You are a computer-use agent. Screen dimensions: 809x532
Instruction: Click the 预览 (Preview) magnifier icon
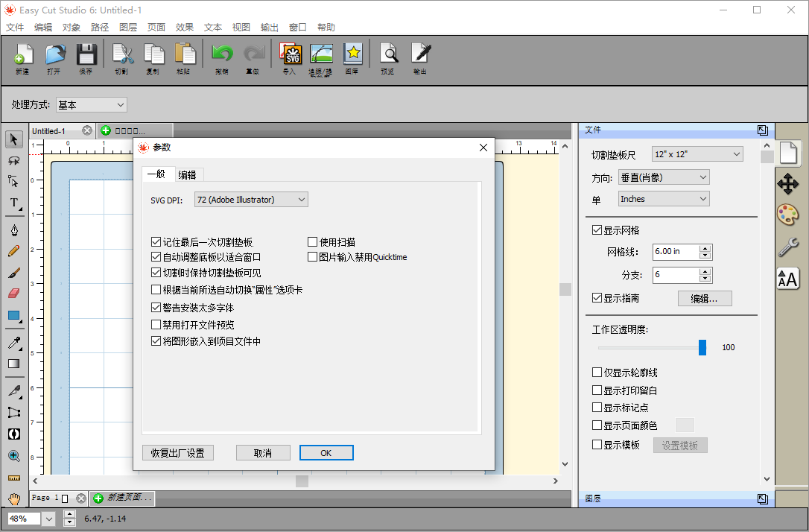click(x=389, y=54)
